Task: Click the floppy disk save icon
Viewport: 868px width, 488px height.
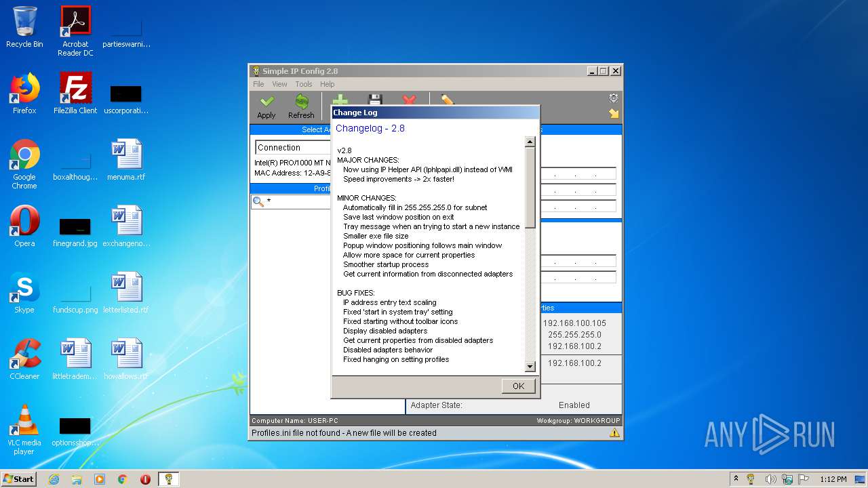Action: point(374,100)
